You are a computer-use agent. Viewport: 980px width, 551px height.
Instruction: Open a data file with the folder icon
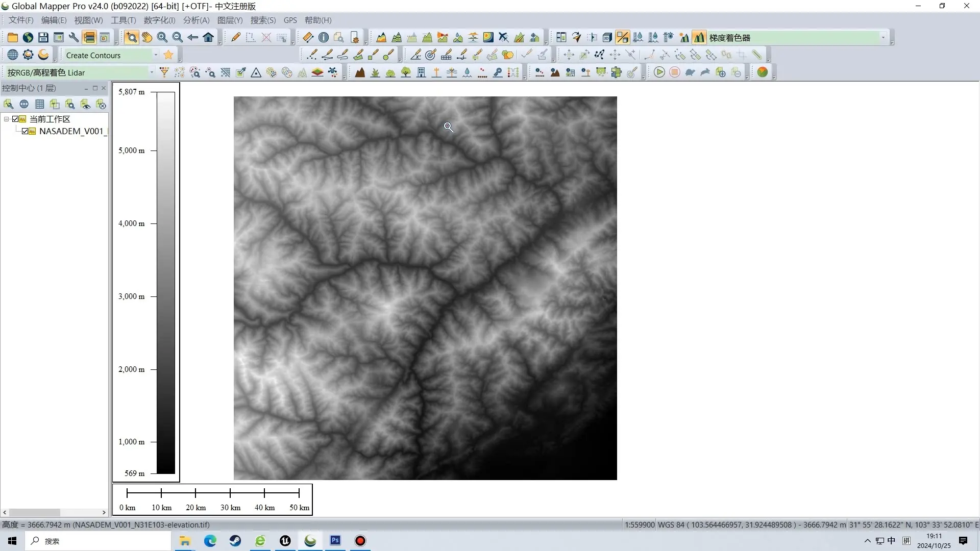13,37
